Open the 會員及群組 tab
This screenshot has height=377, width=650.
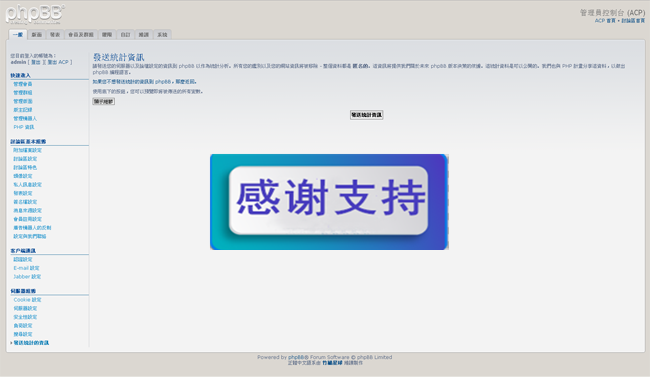tap(81, 35)
